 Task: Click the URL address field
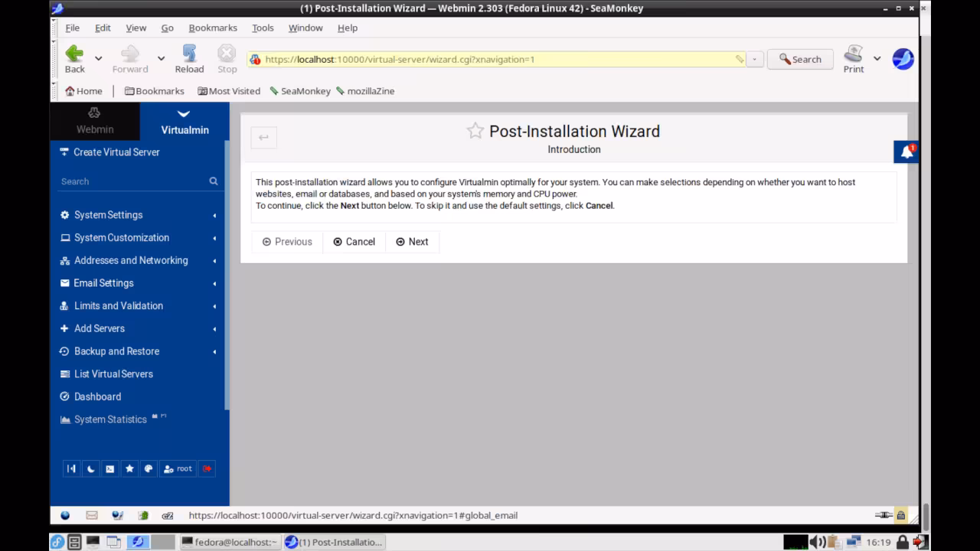click(495, 59)
